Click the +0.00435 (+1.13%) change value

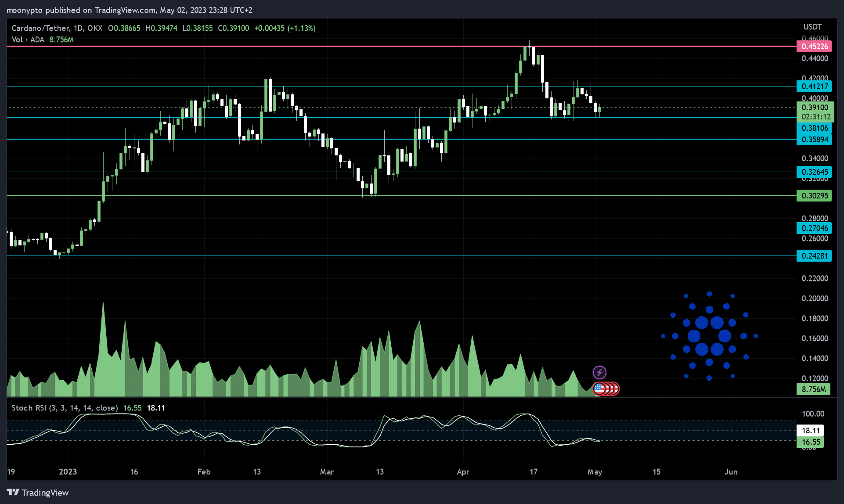[x=285, y=28]
